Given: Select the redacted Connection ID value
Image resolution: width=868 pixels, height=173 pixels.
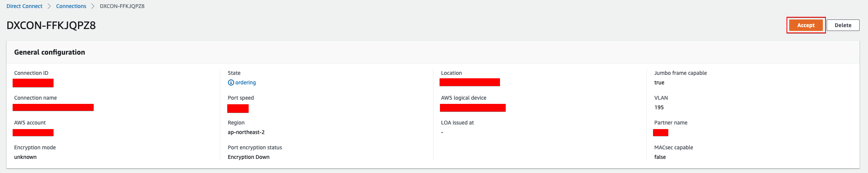Looking at the screenshot, I should 33,83.
